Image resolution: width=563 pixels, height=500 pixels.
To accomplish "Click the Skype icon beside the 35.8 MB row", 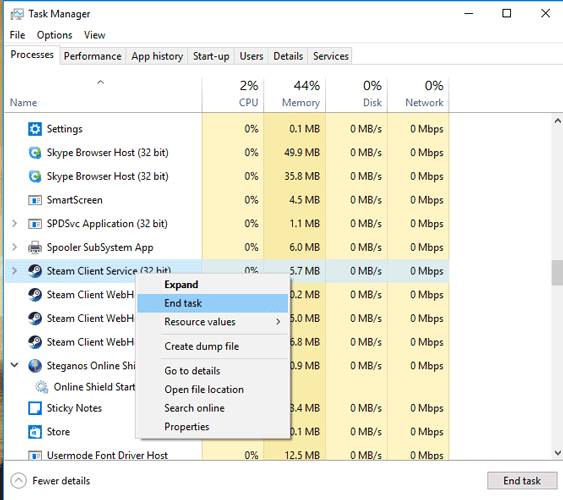I will (x=35, y=176).
